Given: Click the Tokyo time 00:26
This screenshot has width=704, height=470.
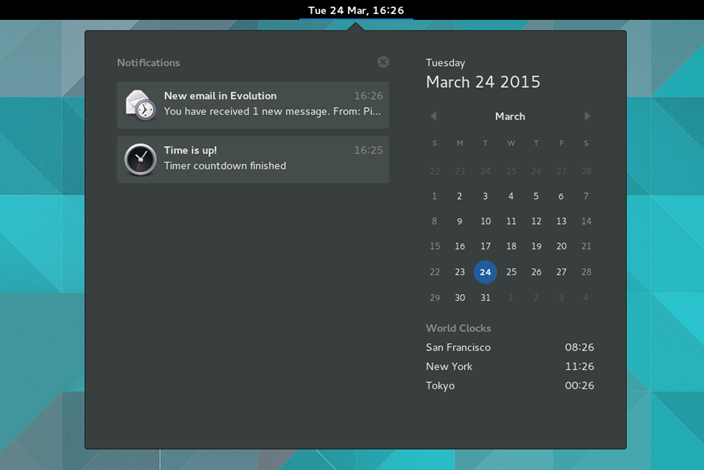Looking at the screenshot, I should pyautogui.click(x=579, y=386).
